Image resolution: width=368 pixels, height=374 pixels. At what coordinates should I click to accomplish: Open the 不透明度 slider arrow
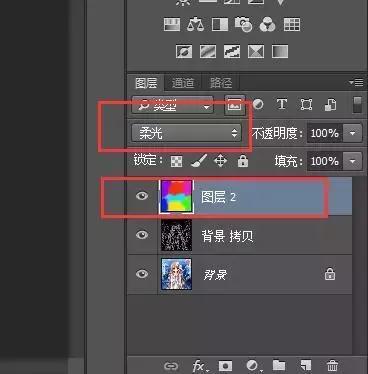353,133
